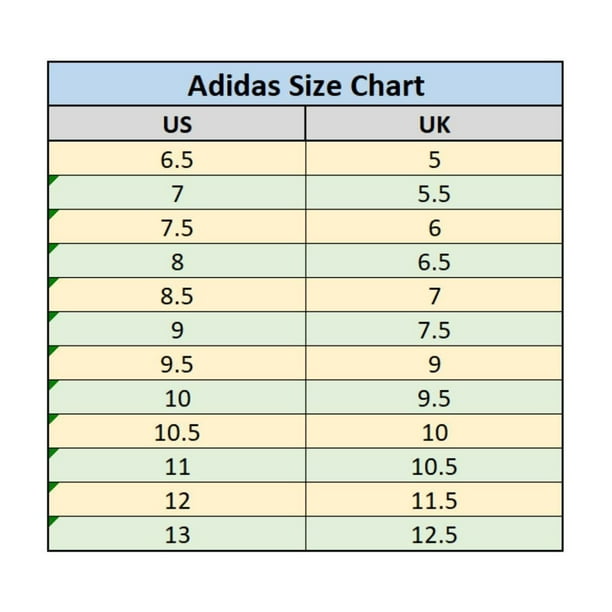This screenshot has width=612, height=612.
Task: Select the UK column header
Action: tap(434, 124)
